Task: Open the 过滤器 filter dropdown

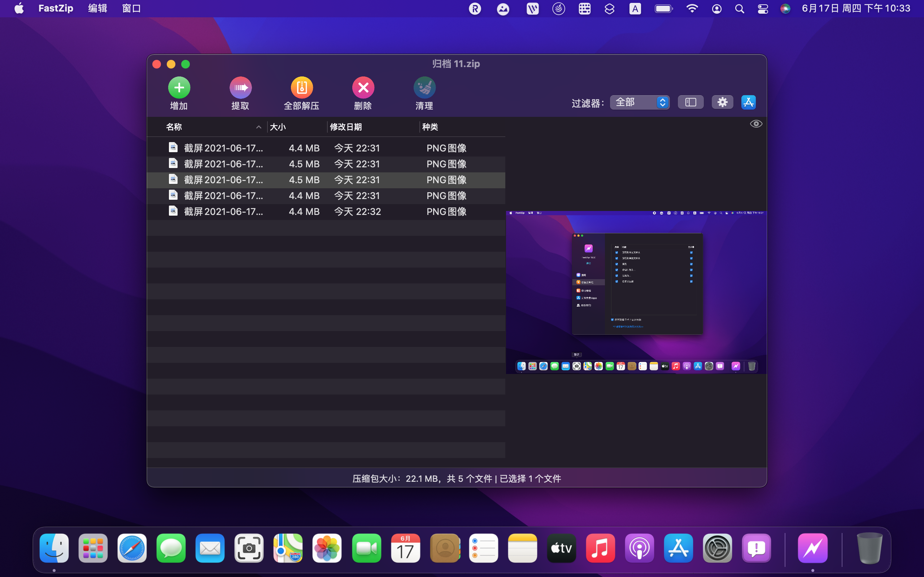Action: [x=639, y=102]
